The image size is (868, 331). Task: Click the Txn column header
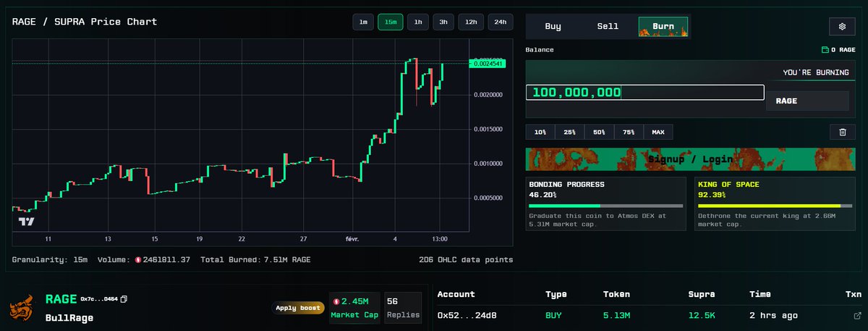854,294
